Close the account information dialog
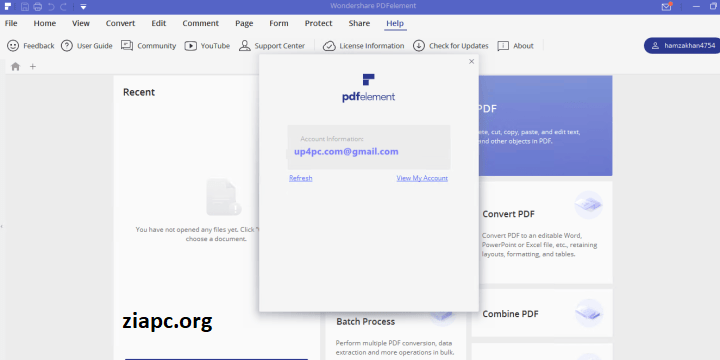This screenshot has height=360, width=720. click(x=471, y=61)
